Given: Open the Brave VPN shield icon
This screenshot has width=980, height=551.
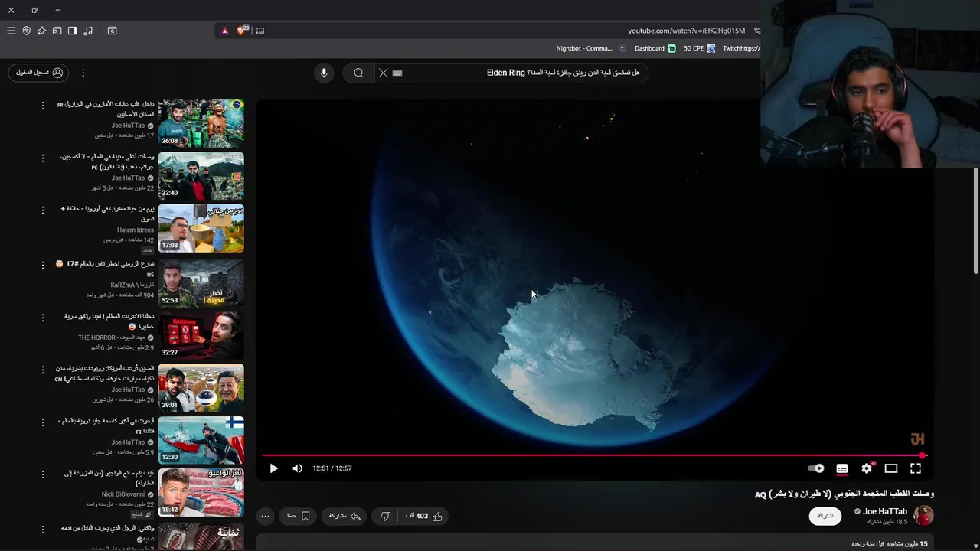Looking at the screenshot, I should (26, 31).
